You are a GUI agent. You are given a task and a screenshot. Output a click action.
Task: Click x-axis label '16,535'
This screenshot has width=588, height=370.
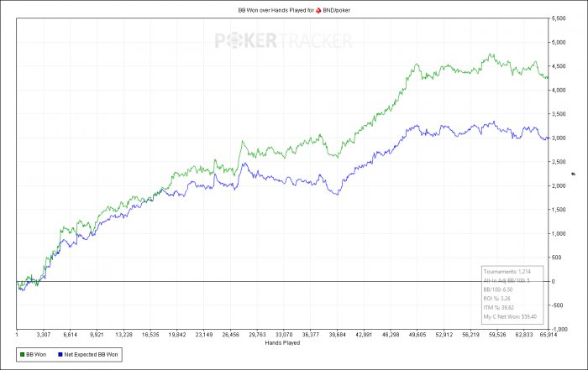tap(150, 334)
